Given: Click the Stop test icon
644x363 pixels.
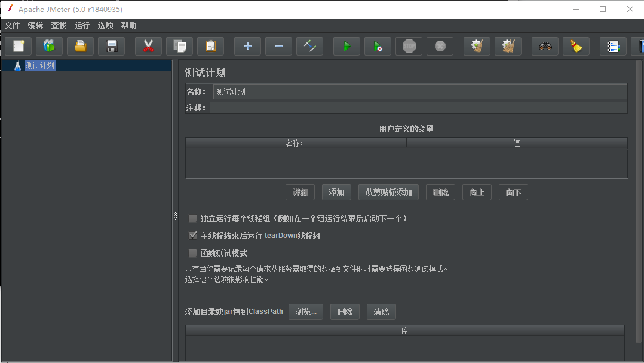Looking at the screenshot, I should (409, 46).
